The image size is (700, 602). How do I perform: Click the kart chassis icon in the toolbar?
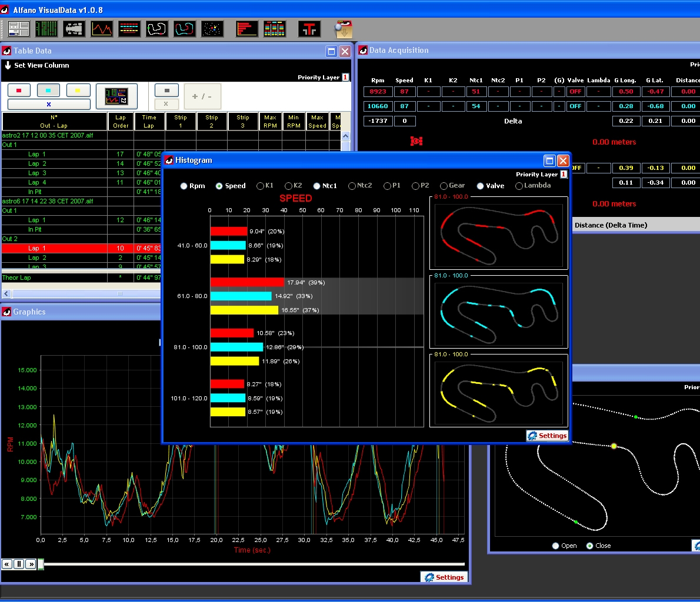pyautogui.click(x=74, y=29)
